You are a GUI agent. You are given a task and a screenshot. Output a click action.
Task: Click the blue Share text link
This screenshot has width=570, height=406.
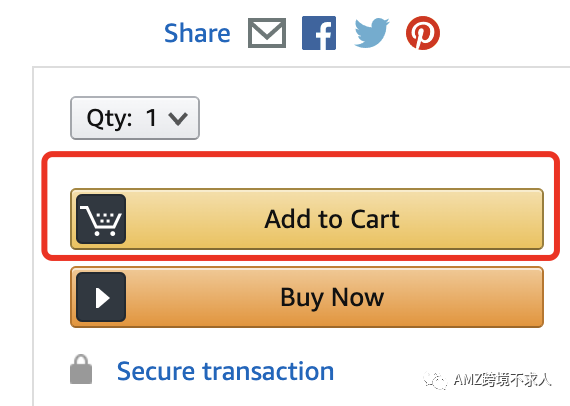point(197,33)
